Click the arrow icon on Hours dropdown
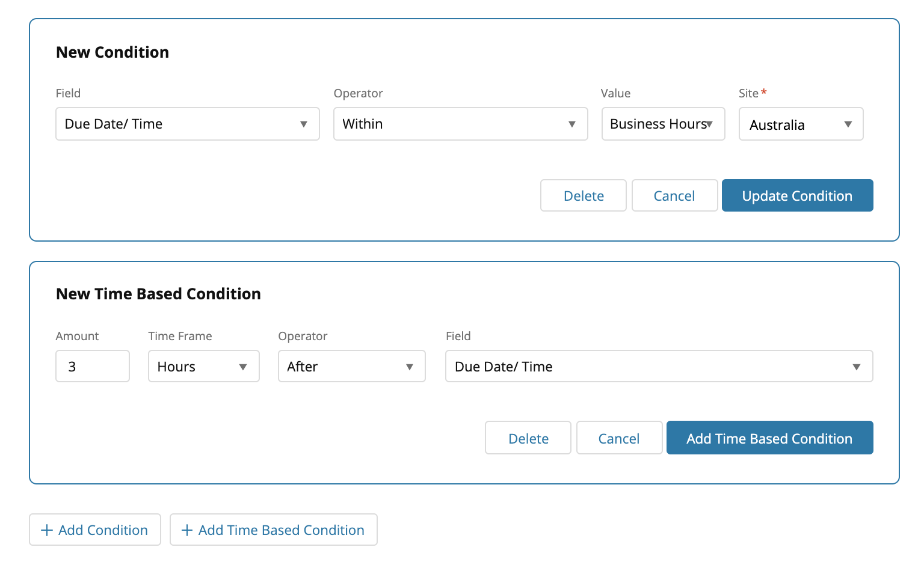The width and height of the screenshot is (924, 565). (x=243, y=367)
